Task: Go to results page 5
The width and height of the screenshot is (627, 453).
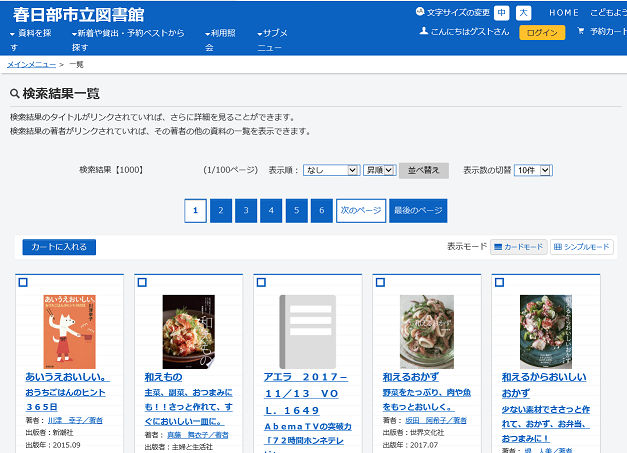Action: pos(297,211)
